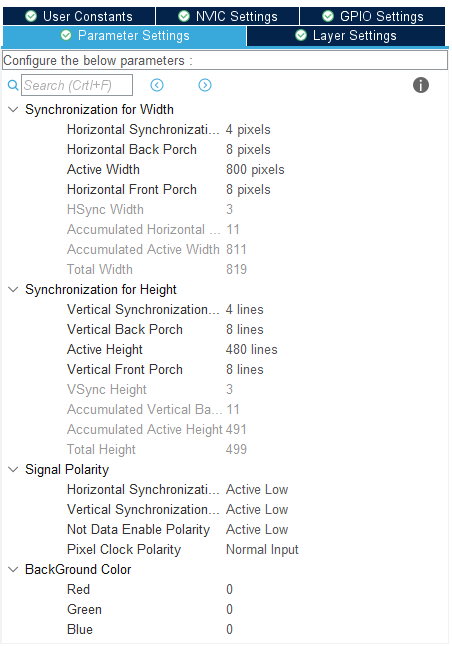Select Pixel Clock Polarity Normal Input value
452x647 pixels.
pos(262,550)
